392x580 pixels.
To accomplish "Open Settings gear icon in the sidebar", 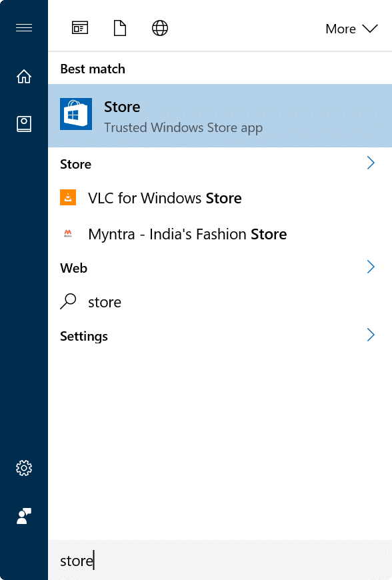I will [x=24, y=468].
